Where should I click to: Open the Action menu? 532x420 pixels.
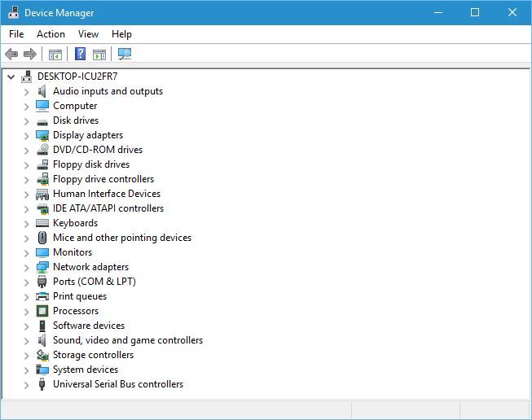click(51, 34)
